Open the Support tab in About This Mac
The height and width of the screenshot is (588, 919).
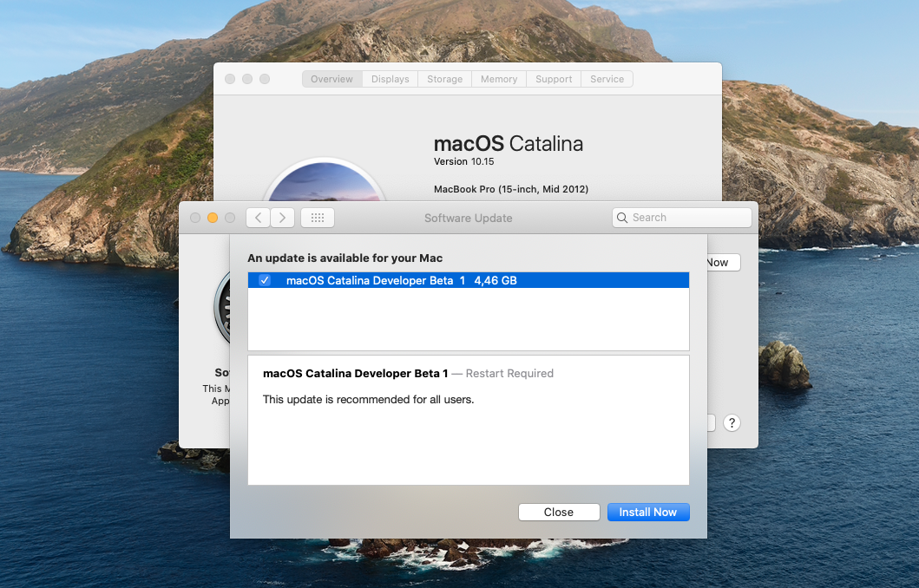[554, 79]
